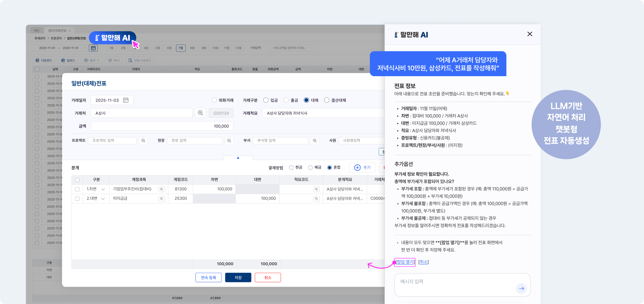Image resolution: width=644 pixels, height=304 pixels.
Task: Select the 출금 radio button
Action: [286, 100]
